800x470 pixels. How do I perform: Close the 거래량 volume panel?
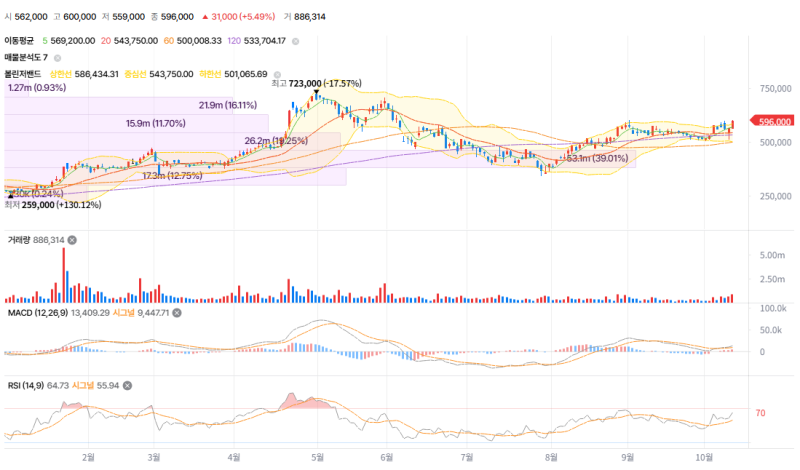pyautogui.click(x=72, y=240)
